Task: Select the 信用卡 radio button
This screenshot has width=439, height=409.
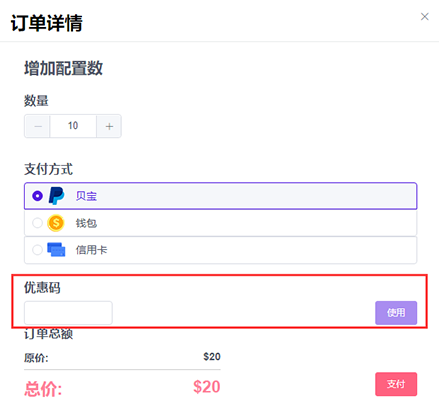Action: coord(37,250)
